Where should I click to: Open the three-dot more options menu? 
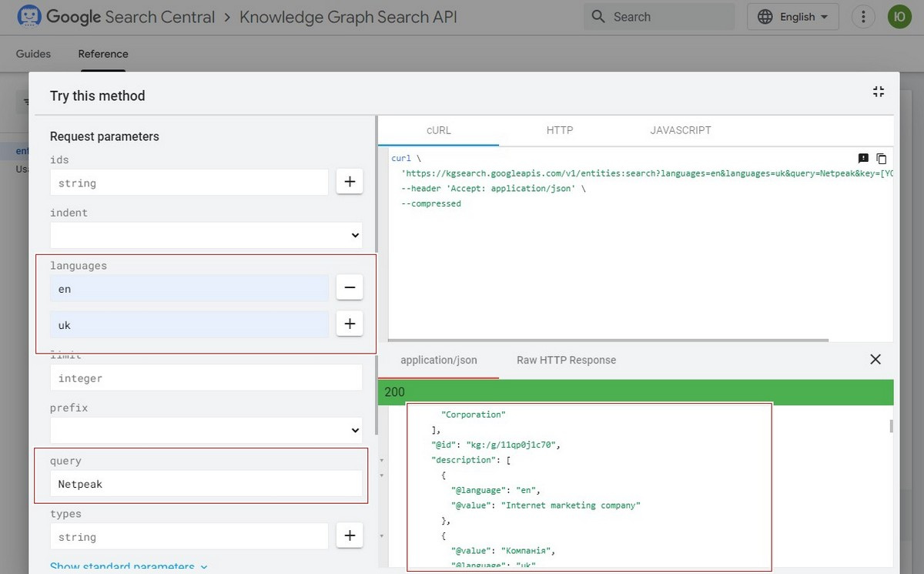(864, 17)
